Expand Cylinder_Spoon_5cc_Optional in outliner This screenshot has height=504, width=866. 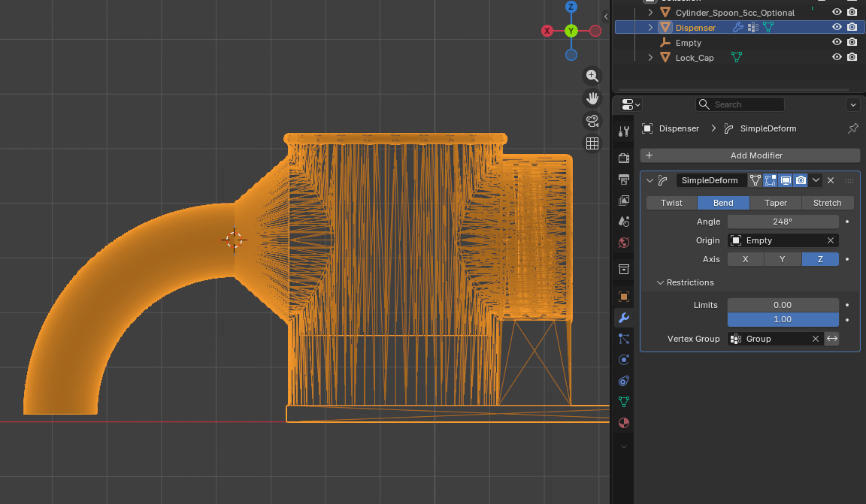click(x=650, y=12)
